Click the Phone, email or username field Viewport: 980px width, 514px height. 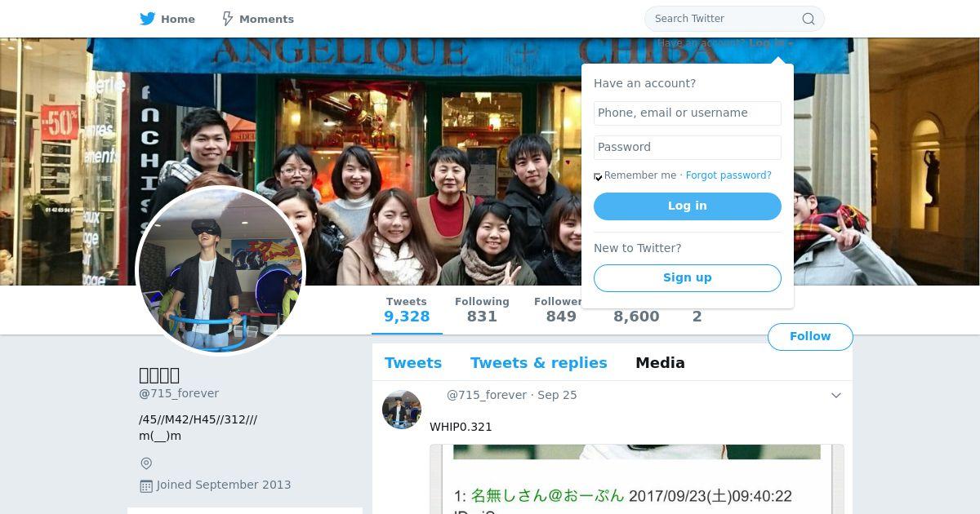coord(688,113)
